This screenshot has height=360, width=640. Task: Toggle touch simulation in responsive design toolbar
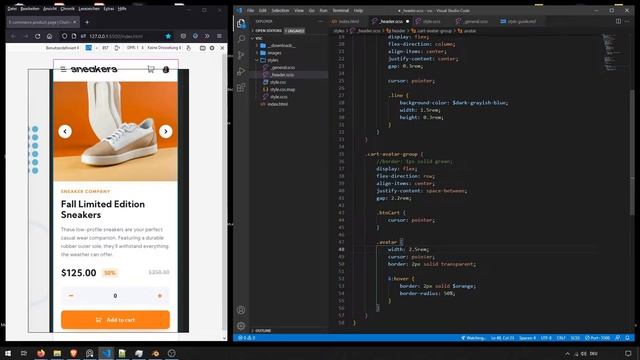click(x=189, y=48)
